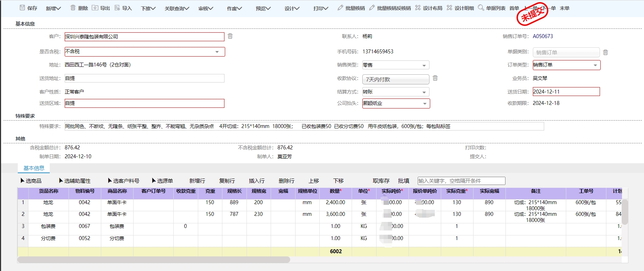644x271 pixels.
Task: Open the design layout (设计布局) tool
Action: 418,8
